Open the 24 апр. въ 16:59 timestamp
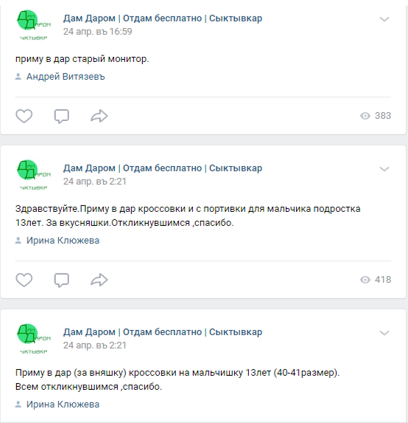The width and height of the screenshot is (408, 423). [x=98, y=32]
